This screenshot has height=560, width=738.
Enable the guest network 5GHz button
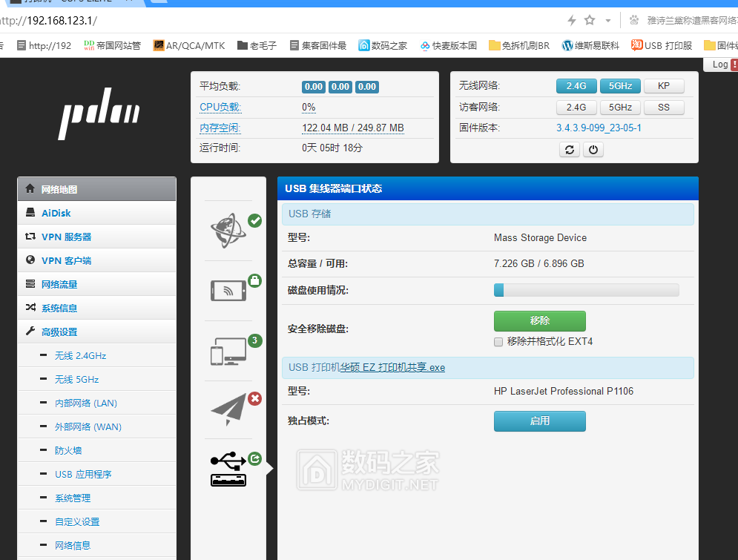pyautogui.click(x=620, y=107)
